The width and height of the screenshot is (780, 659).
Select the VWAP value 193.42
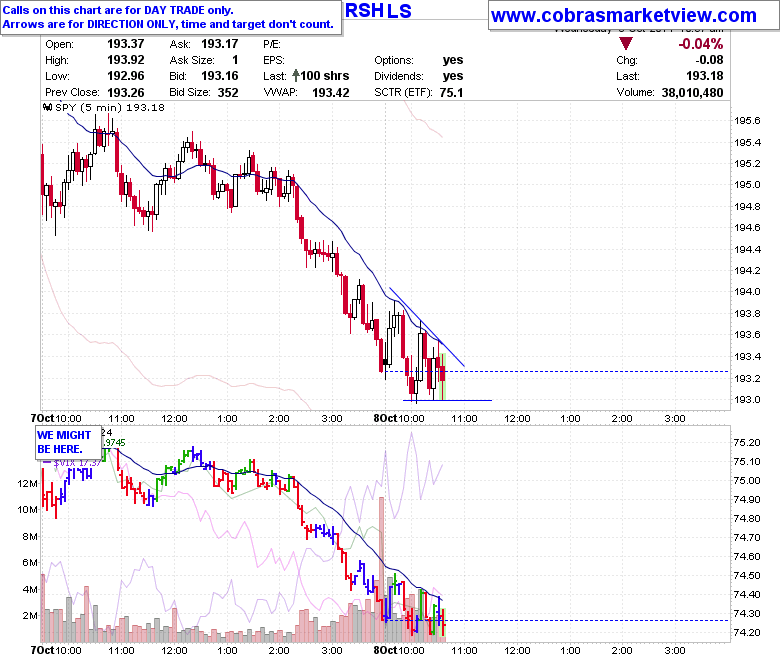pyautogui.click(x=331, y=93)
